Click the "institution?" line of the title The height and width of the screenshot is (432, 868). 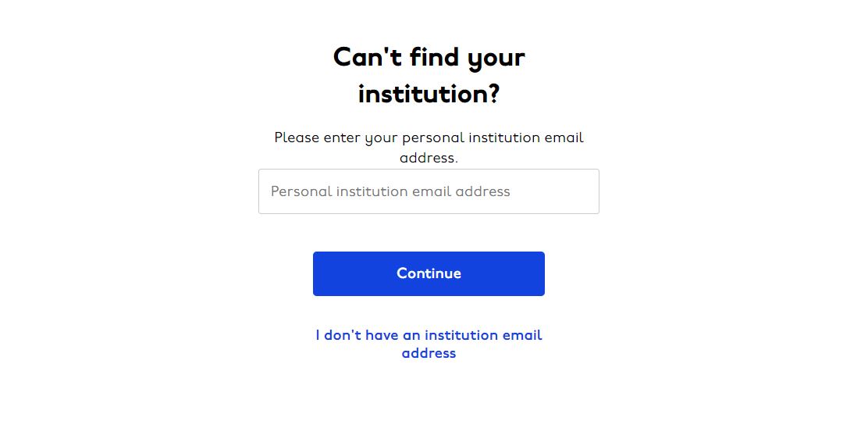(429, 94)
